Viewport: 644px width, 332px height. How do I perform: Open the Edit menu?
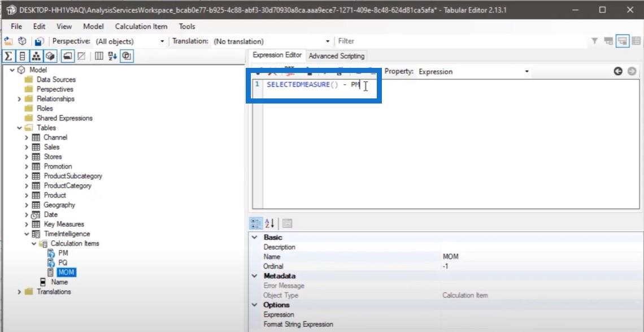tap(39, 27)
